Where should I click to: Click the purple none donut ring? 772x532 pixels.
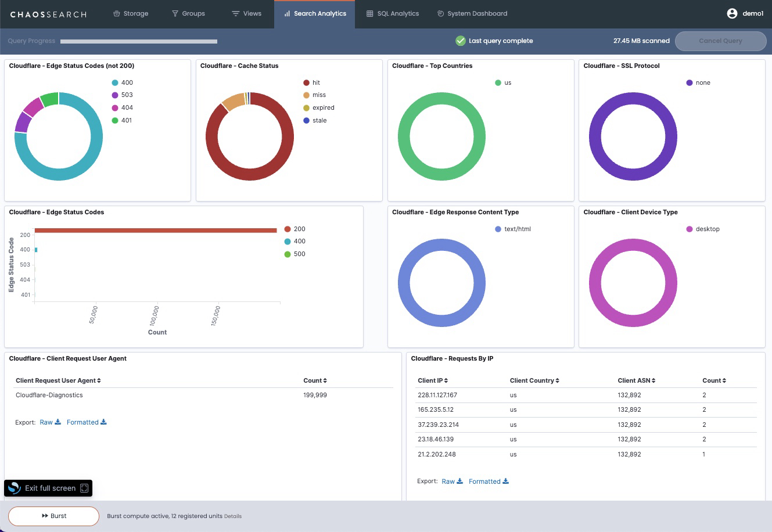pos(633,174)
